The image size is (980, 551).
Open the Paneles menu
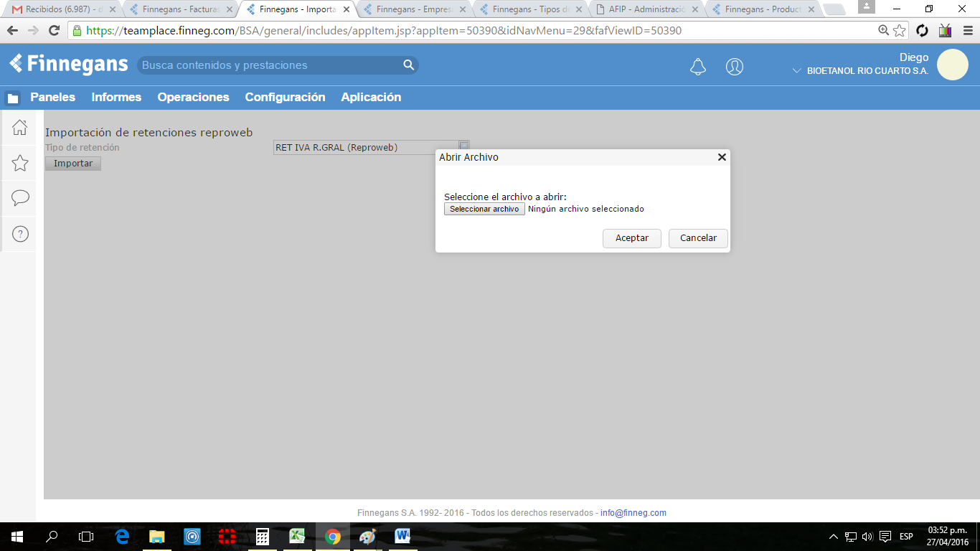(52, 98)
